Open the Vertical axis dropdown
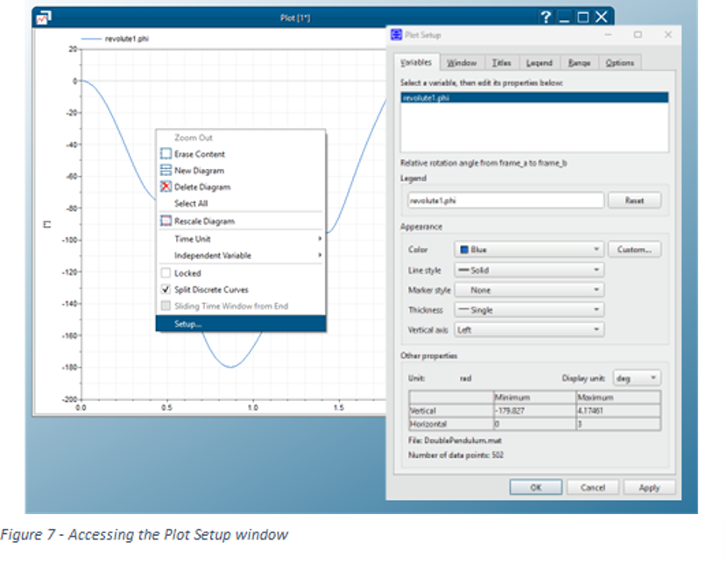The image size is (728, 563). click(529, 329)
